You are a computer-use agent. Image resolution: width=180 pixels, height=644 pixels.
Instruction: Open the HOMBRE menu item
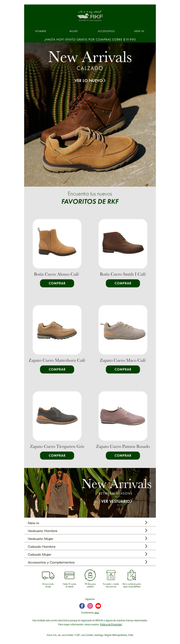[41, 31]
